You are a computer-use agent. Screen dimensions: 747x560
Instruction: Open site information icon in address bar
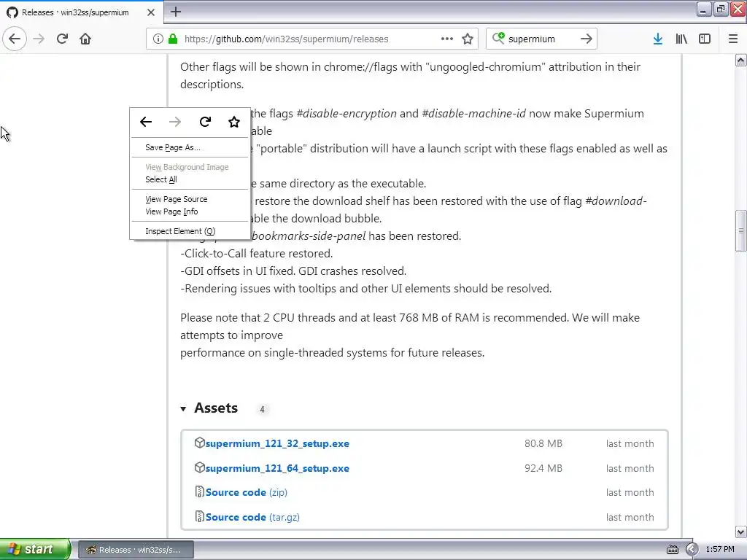click(x=158, y=39)
